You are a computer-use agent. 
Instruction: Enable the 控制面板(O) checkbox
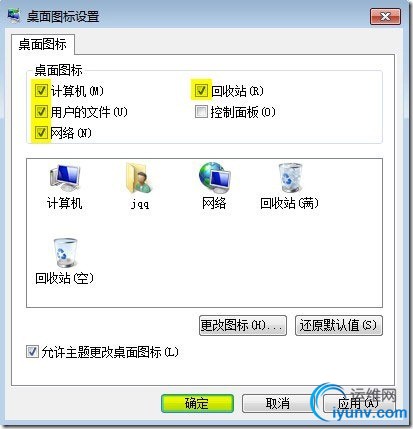(201, 112)
